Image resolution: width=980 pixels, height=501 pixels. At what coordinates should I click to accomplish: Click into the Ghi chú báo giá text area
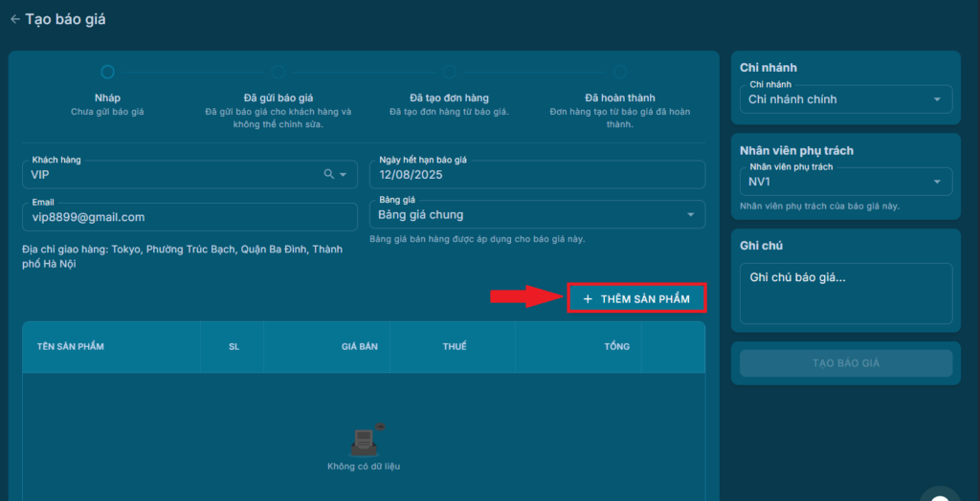click(846, 293)
